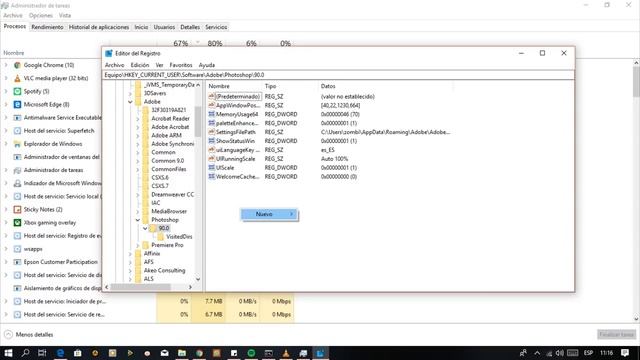Select the MediaBrowser folder key
The image size is (640, 360).
click(x=169, y=211)
